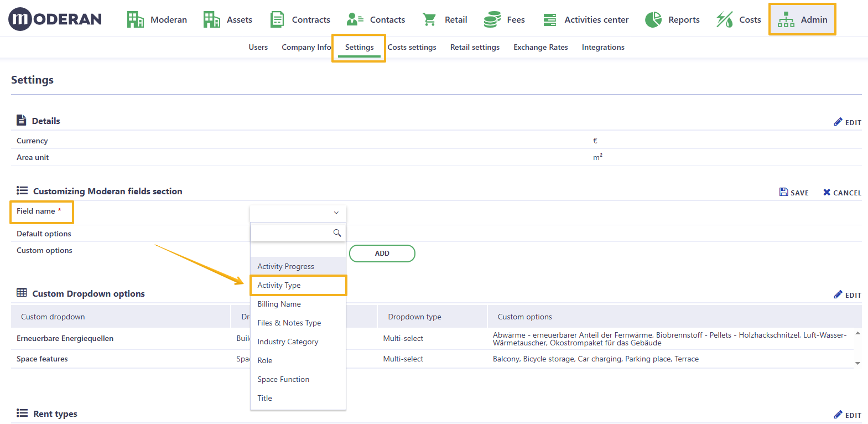Click the Fees coins icon
The width and height of the screenshot is (868, 424).
pyautogui.click(x=492, y=19)
